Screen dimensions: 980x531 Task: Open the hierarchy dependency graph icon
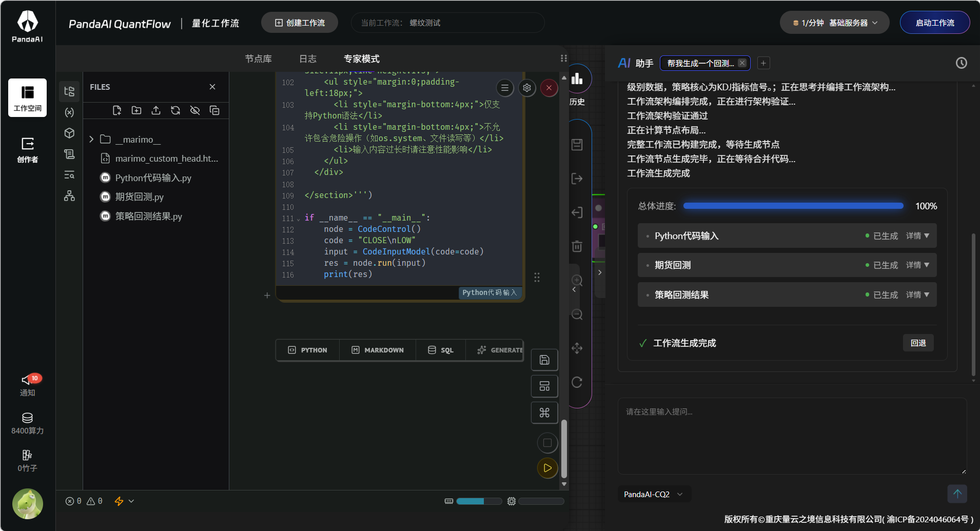69,195
